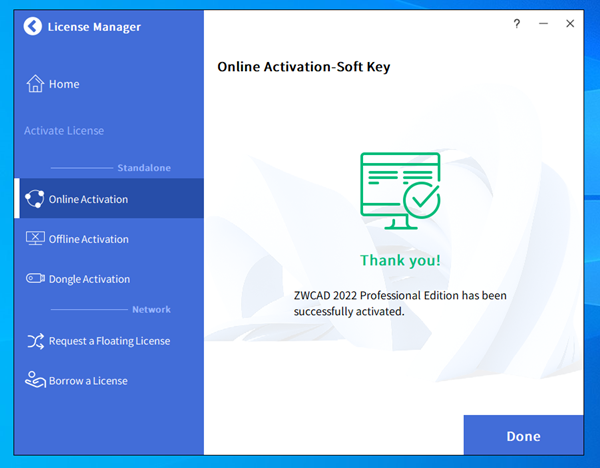Click the Borrow a License hand icon
Viewport: 600px width, 468px height.
coord(35,380)
